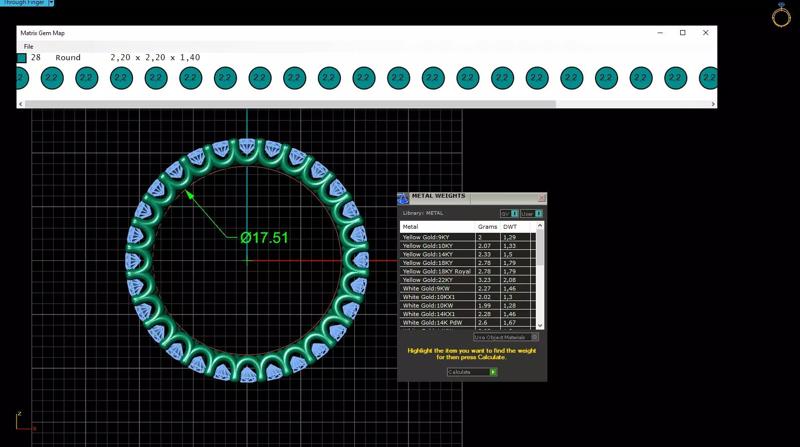Click the Gem Map scroll left arrow
The image size is (800, 447).
pos(20,104)
